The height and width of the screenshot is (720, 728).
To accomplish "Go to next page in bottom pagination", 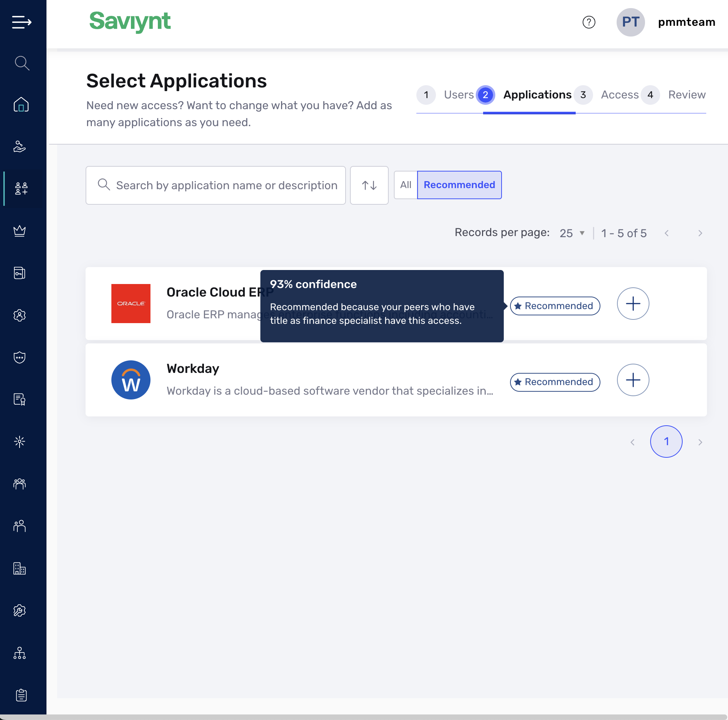I will tap(700, 442).
